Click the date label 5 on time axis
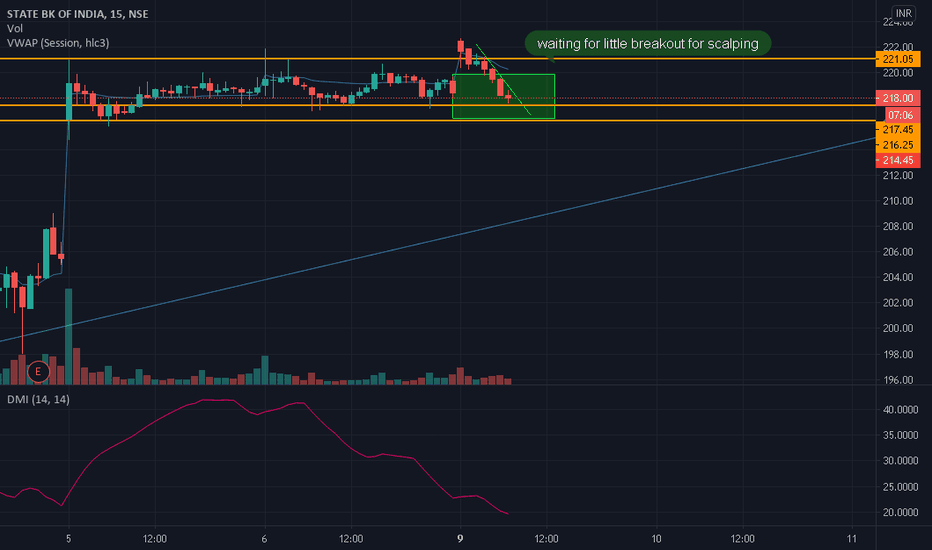This screenshot has width=932, height=550. [x=69, y=539]
